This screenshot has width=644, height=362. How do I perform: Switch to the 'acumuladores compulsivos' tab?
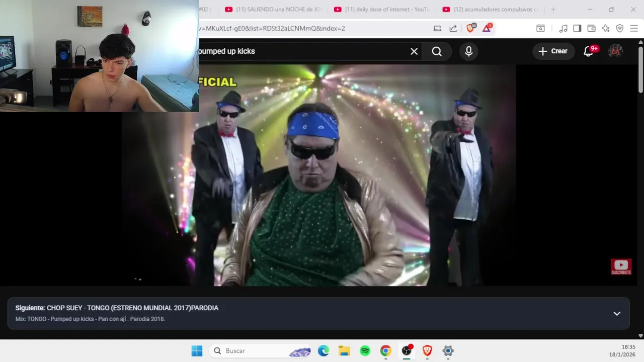(491, 9)
